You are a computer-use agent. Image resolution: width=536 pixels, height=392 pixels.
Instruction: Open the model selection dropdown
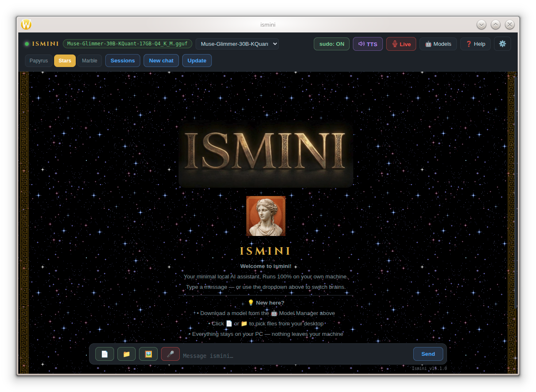237,44
